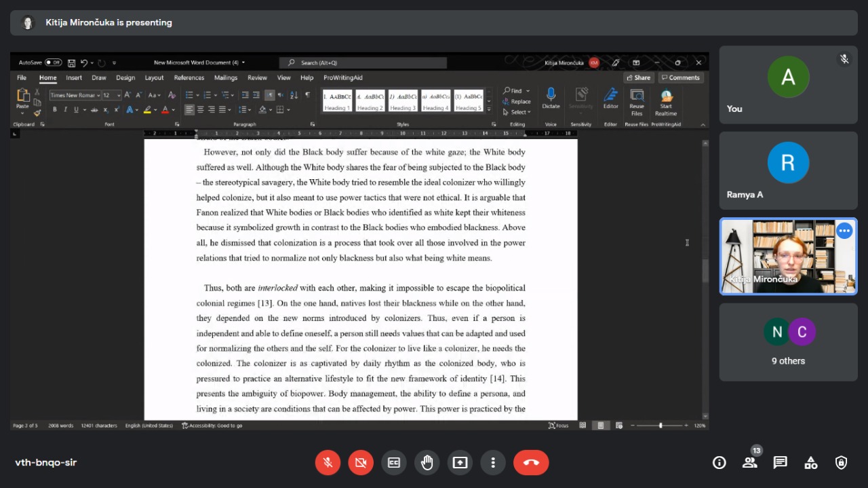This screenshot has height=488, width=868.
Task: Open the Change Case Aa dropdown
Action: click(x=155, y=95)
